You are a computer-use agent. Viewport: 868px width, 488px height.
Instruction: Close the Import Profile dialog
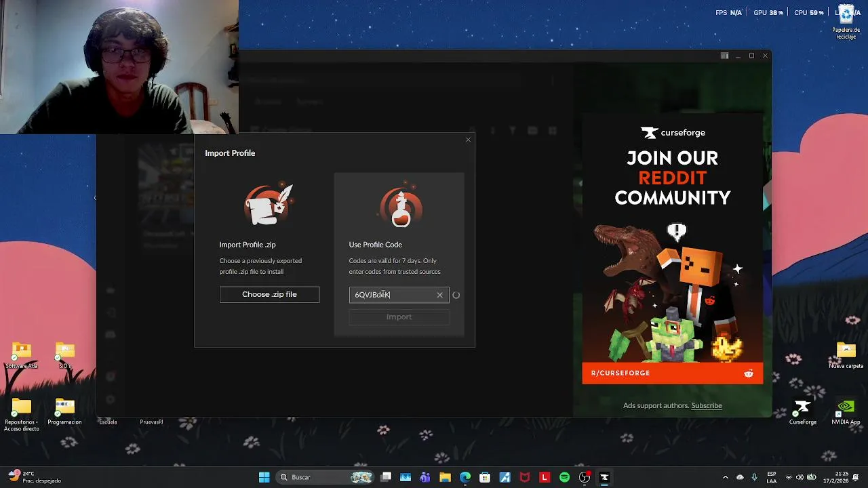[468, 140]
